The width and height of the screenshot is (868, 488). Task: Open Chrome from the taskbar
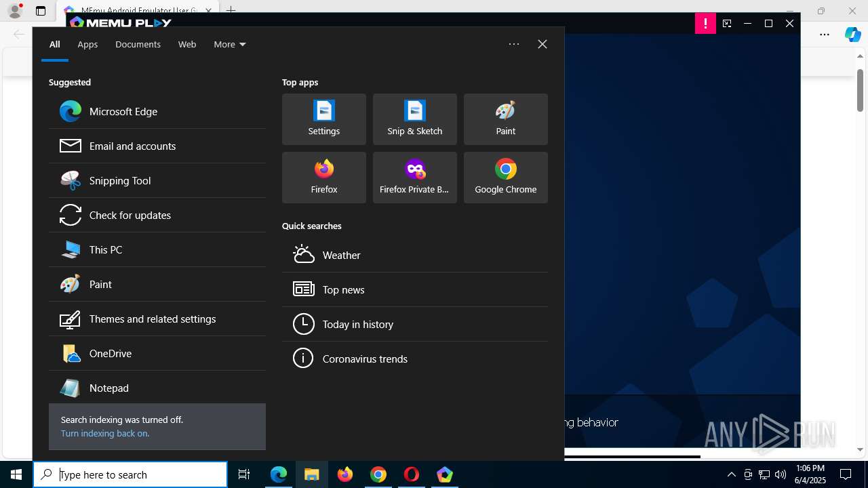coord(378,474)
